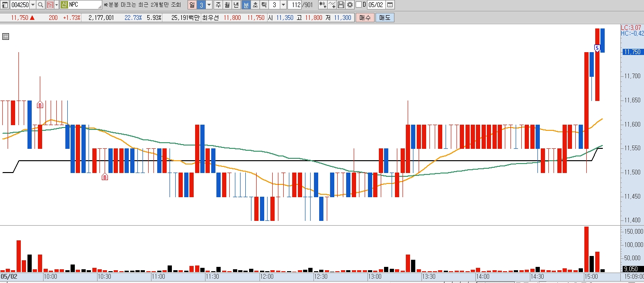Click the tallest red volume bar near 15:00

(x=586, y=249)
